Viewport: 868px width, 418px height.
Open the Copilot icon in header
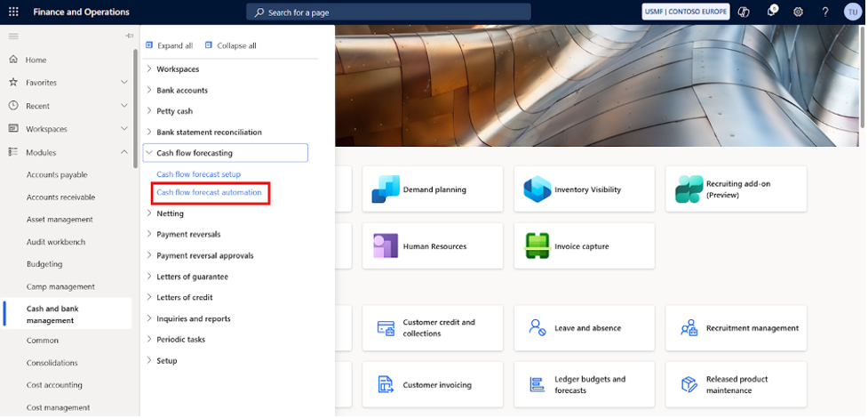(x=745, y=12)
